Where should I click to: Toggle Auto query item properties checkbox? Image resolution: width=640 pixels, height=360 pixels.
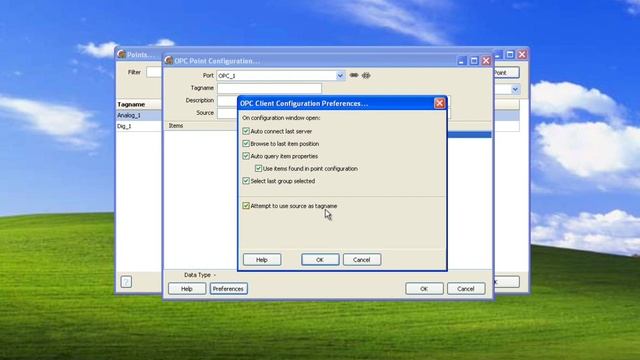tap(246, 156)
